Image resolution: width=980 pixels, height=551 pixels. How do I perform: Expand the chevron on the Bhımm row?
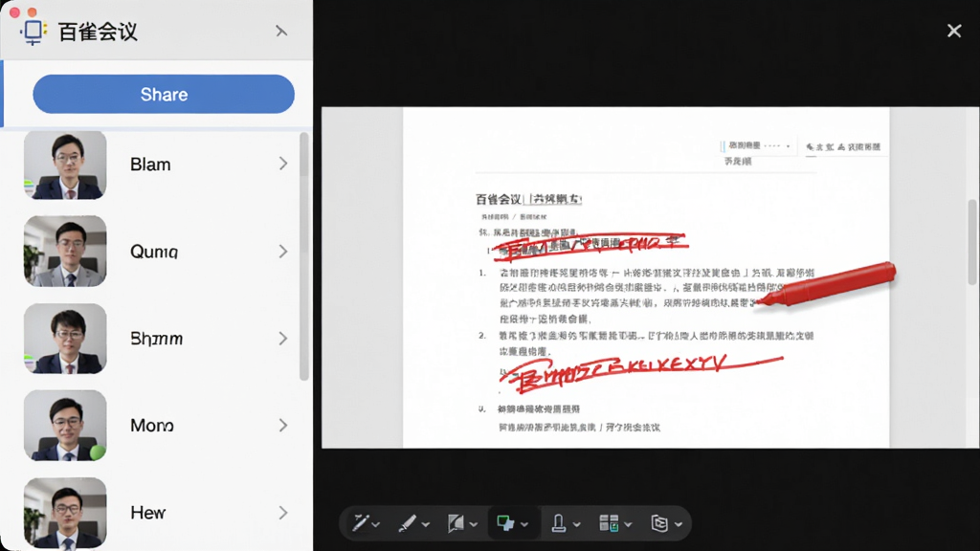click(283, 339)
